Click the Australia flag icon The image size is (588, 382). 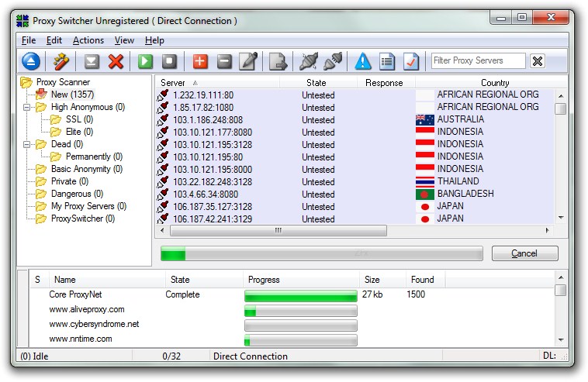pyautogui.click(x=425, y=120)
